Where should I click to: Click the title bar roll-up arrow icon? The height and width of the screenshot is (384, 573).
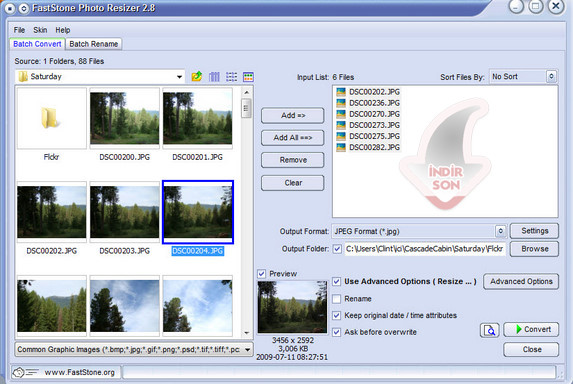[24, 8]
